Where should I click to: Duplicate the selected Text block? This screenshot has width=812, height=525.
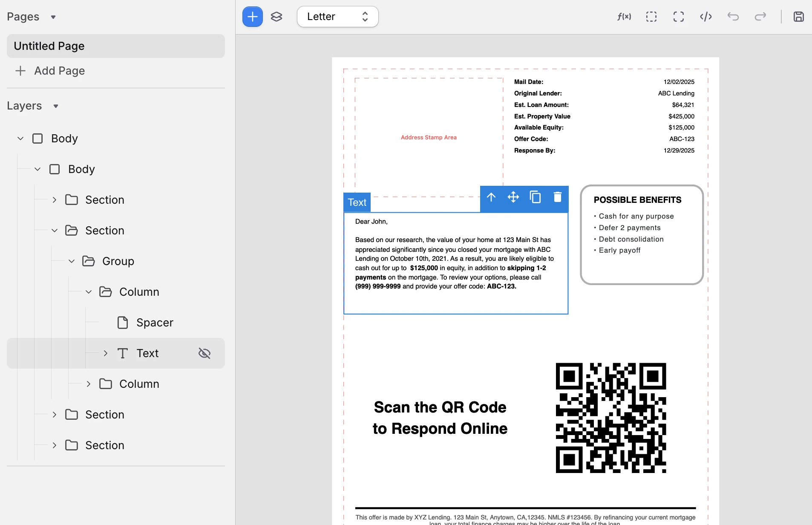click(535, 197)
